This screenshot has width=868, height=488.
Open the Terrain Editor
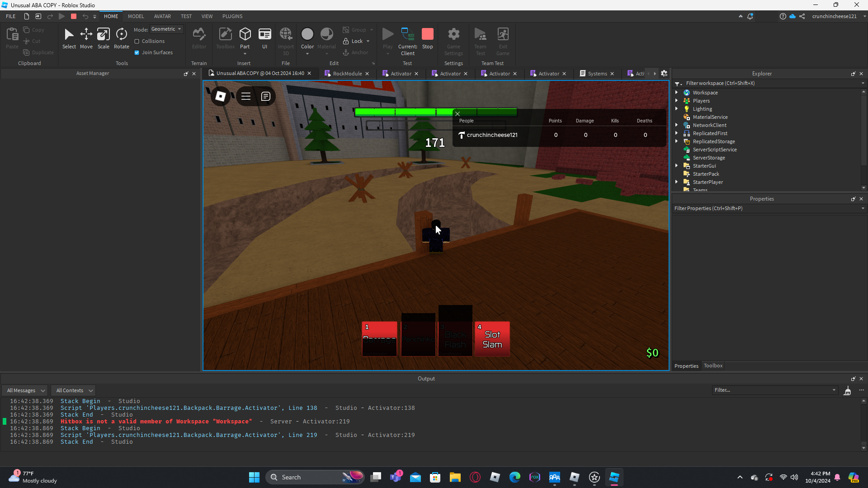tap(199, 38)
